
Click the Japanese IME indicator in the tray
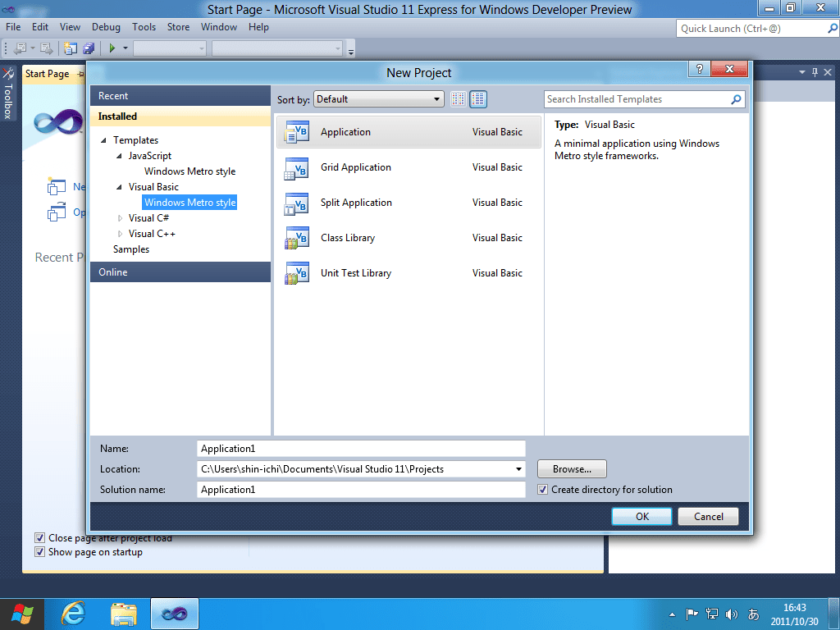(x=753, y=614)
